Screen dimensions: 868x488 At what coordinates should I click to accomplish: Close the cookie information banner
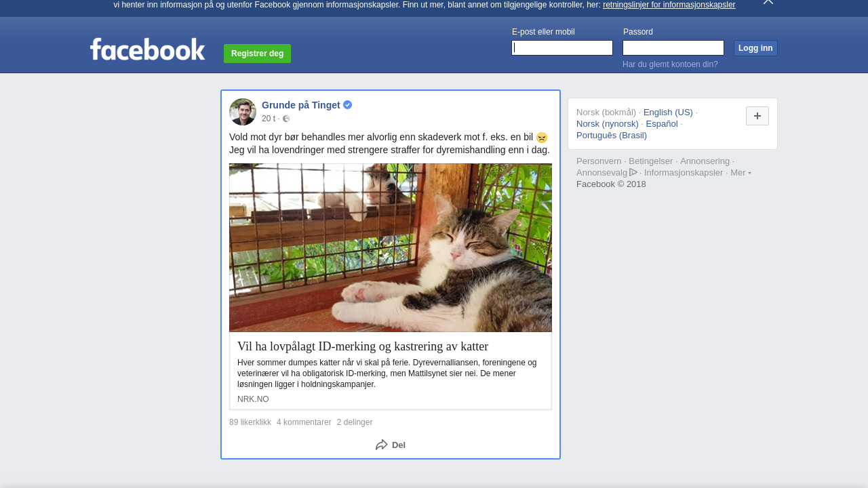(x=768, y=2)
